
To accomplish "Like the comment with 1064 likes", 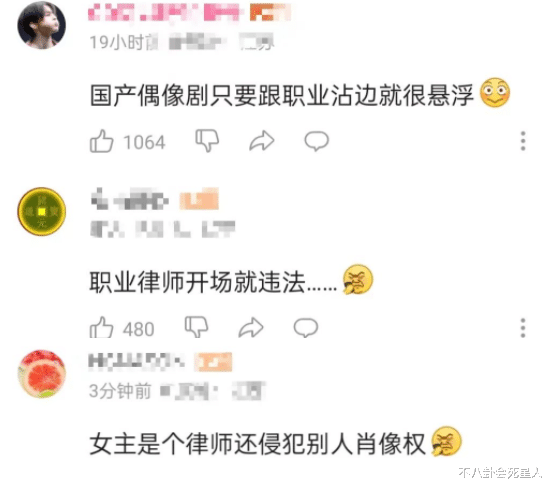I will (102, 141).
